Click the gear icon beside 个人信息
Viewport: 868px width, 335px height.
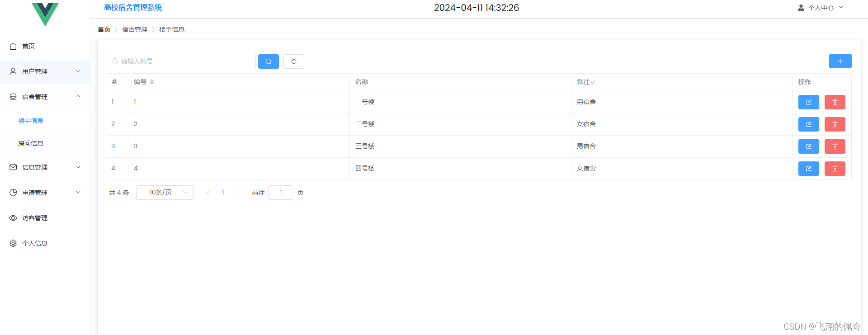(13, 243)
